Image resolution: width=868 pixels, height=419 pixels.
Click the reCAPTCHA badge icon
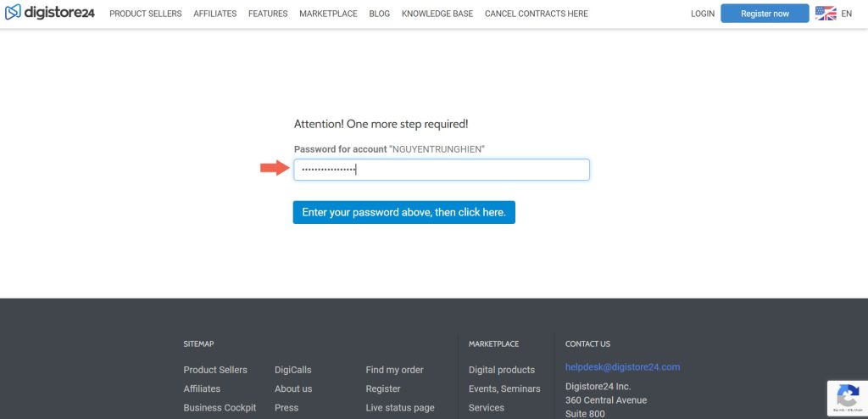847,396
